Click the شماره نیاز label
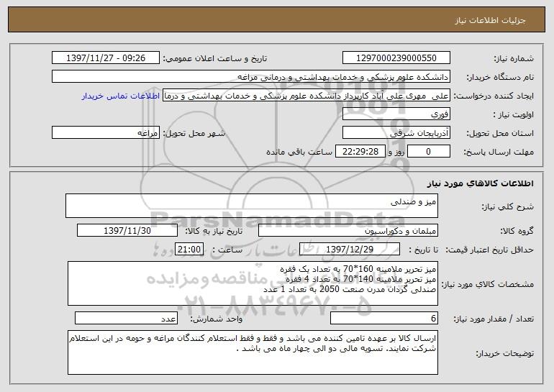This screenshot has height=392, width=554. pyautogui.click(x=514, y=59)
